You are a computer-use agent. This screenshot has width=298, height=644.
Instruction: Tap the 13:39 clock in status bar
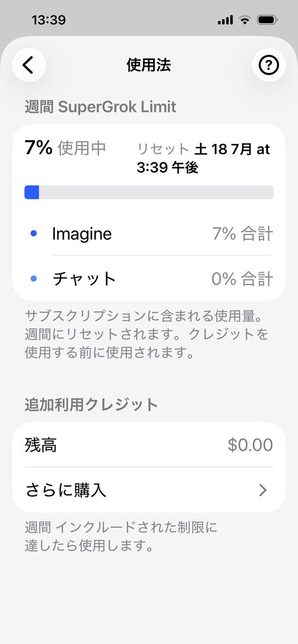(48, 20)
